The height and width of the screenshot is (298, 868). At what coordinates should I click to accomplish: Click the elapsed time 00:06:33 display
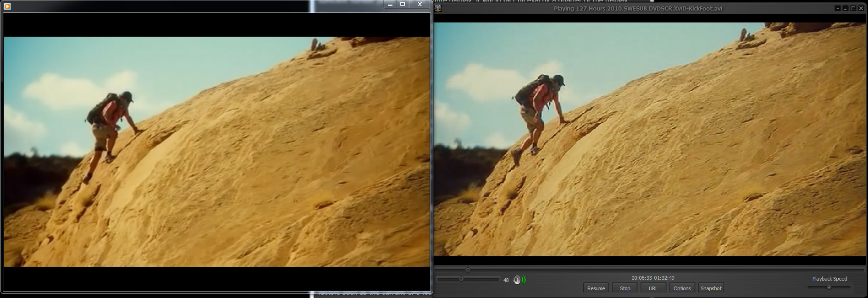pos(641,278)
